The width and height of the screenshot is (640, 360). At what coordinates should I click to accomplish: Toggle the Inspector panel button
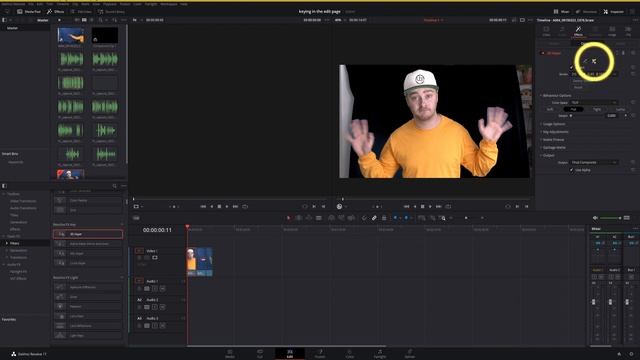click(x=613, y=11)
